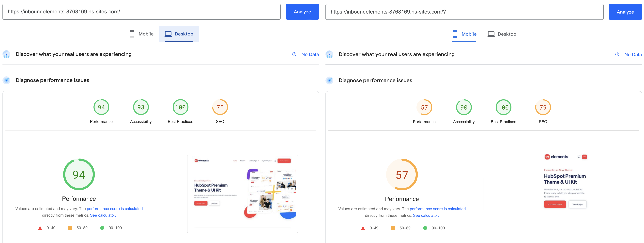Screen dimensions: 644x243
Task: Jump to Best Practices 100 gauge in left report
Action: [180, 107]
